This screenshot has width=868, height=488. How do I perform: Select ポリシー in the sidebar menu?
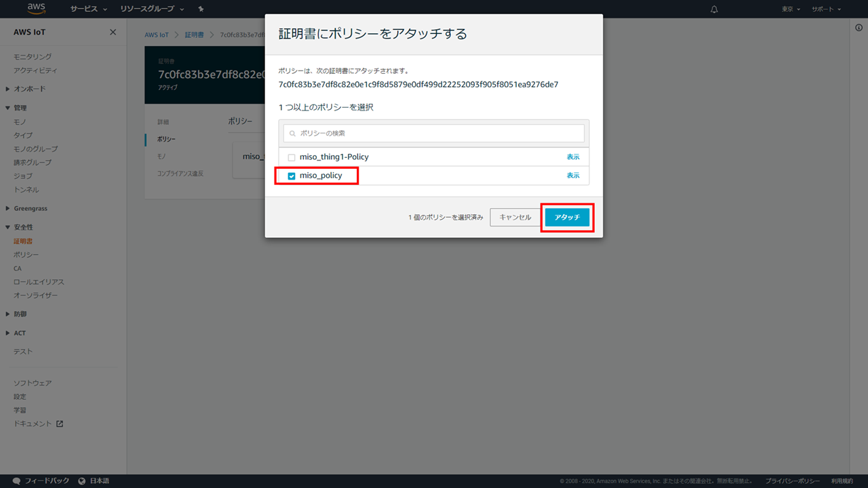(26, 255)
